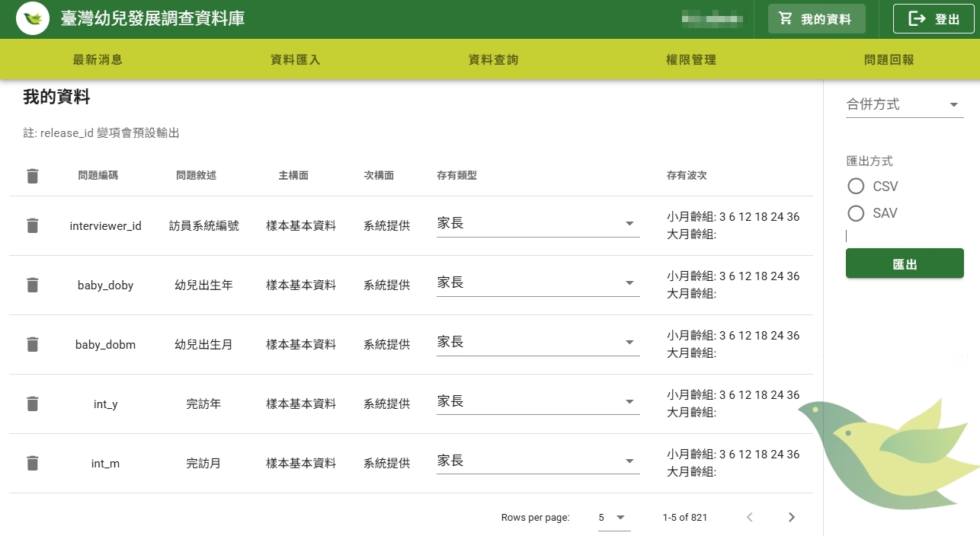This screenshot has height=536, width=980.
Task: Delete the interviewer_id row
Action: [x=32, y=225]
